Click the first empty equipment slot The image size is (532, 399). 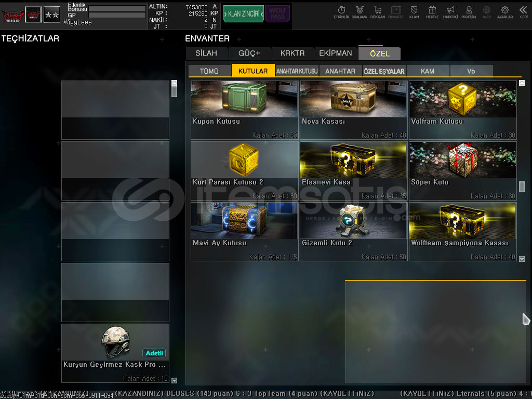(x=115, y=110)
